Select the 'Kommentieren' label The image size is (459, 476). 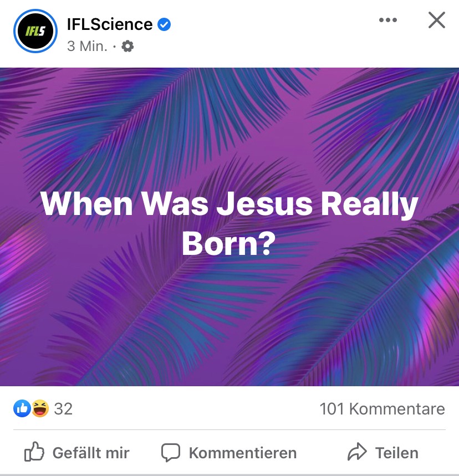coord(242,453)
